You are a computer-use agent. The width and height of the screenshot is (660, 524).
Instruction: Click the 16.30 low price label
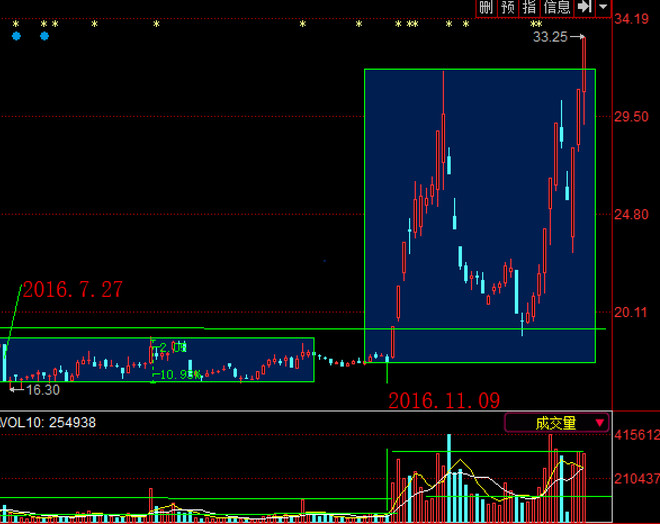(x=42, y=390)
